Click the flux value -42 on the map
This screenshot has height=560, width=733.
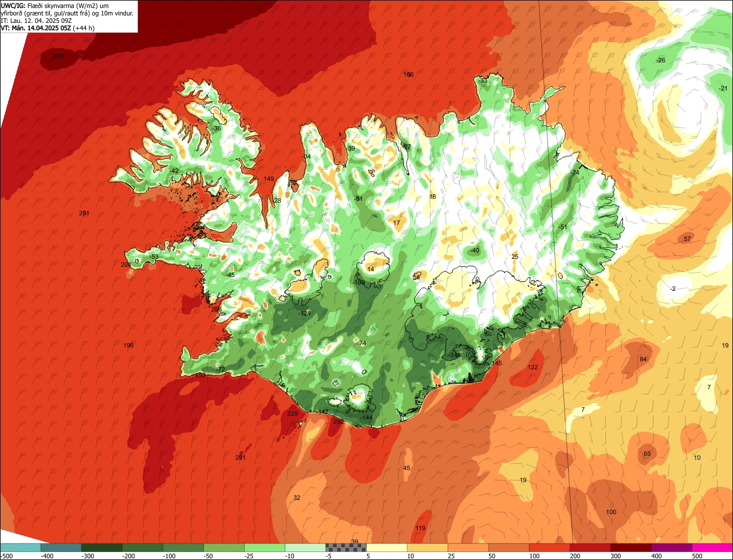point(174,171)
